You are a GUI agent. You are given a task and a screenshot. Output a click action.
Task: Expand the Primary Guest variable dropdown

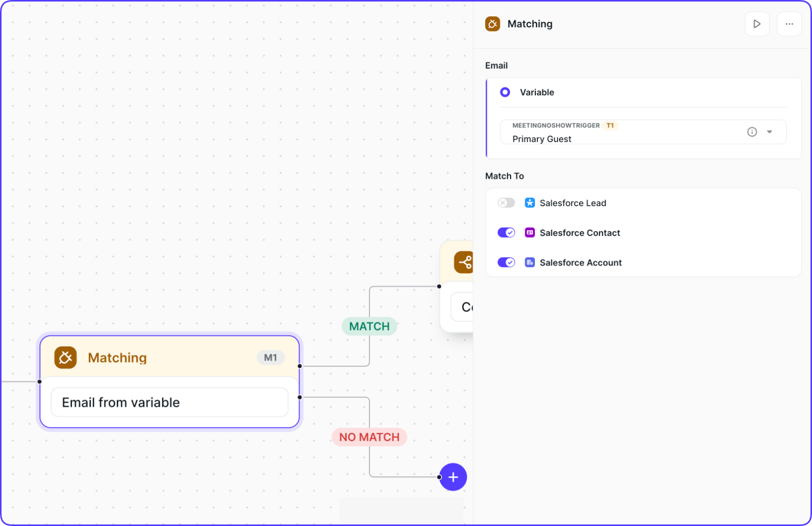pos(769,132)
